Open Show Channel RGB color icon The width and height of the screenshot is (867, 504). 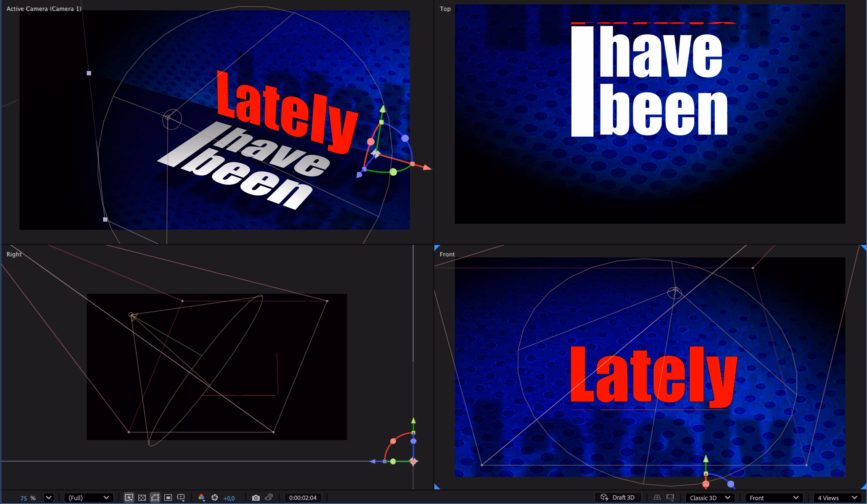click(202, 497)
